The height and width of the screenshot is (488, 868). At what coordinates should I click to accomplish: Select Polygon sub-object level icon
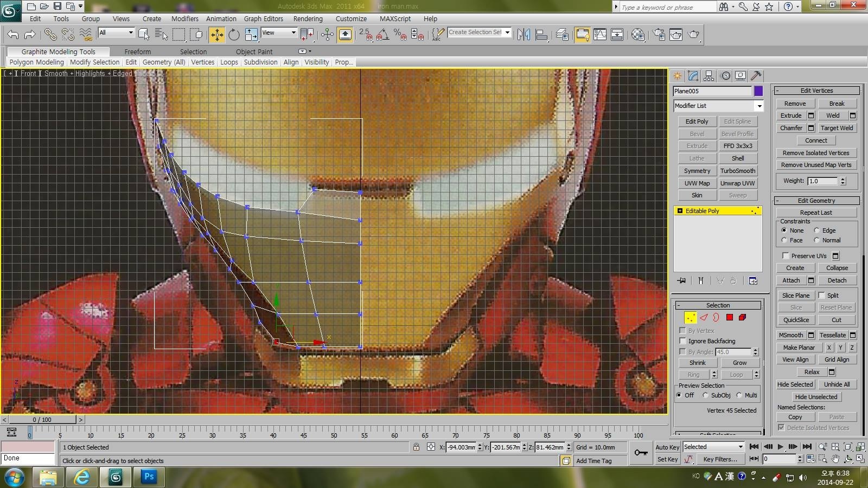point(730,318)
